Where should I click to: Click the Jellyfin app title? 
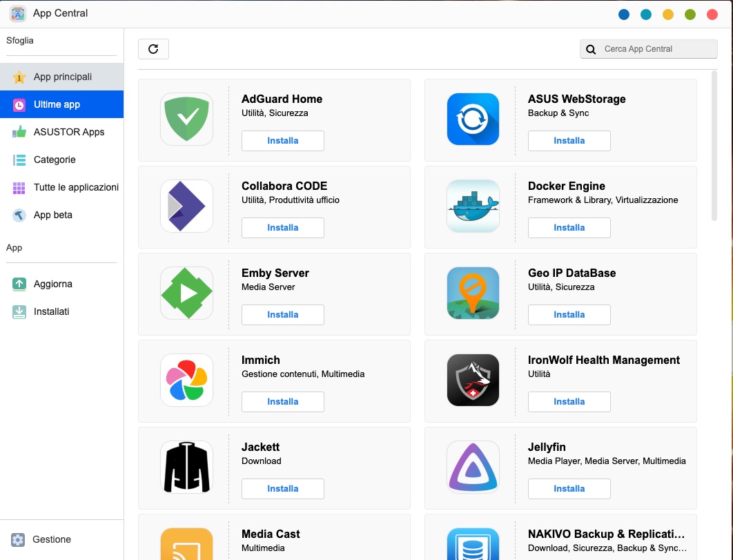547,447
